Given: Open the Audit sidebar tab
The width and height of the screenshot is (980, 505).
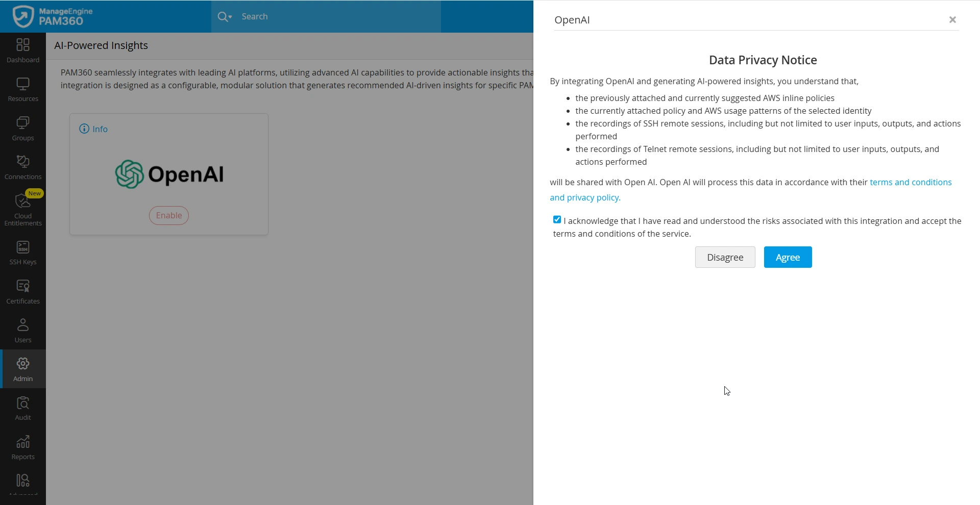Looking at the screenshot, I should [23, 408].
